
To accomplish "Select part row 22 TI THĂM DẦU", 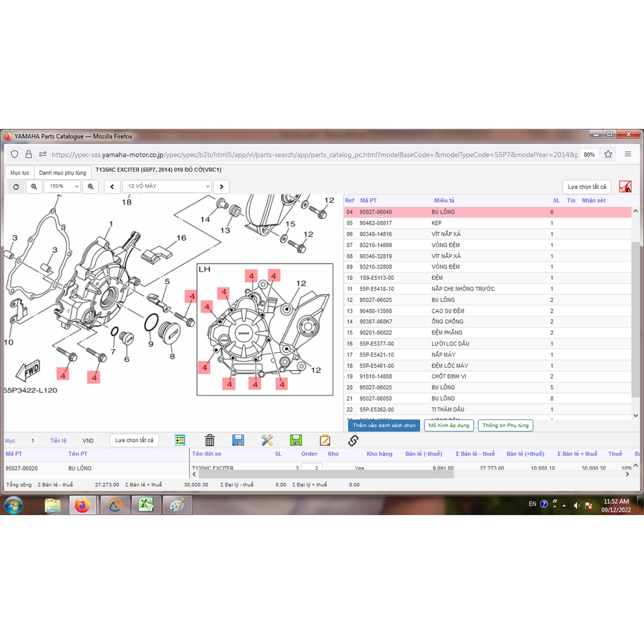I will point(487,409).
